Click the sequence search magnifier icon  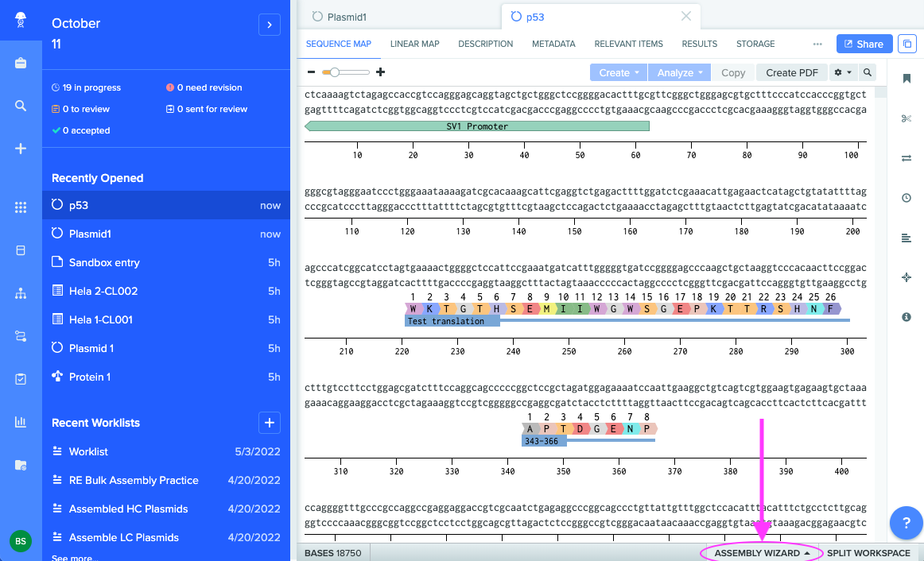pyautogui.click(x=868, y=72)
